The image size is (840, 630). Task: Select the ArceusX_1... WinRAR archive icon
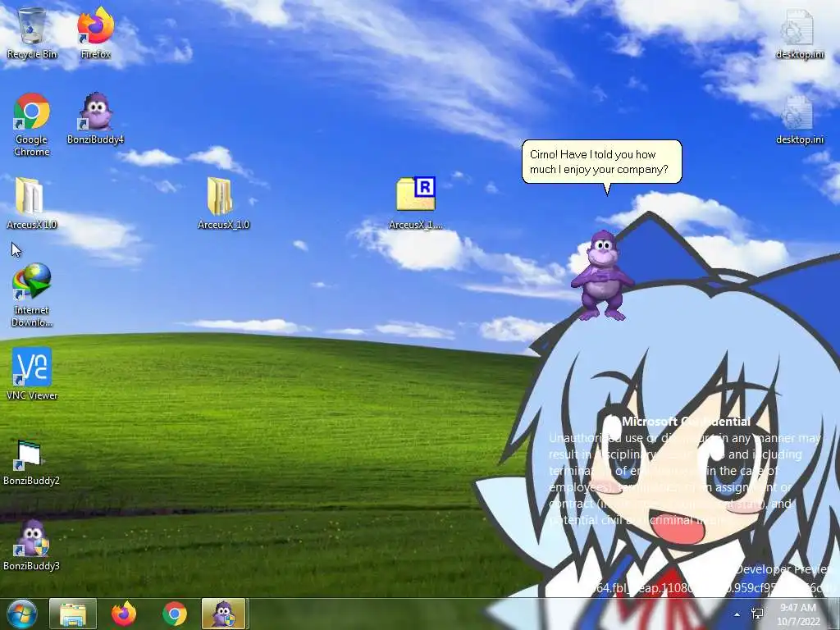pos(416,203)
